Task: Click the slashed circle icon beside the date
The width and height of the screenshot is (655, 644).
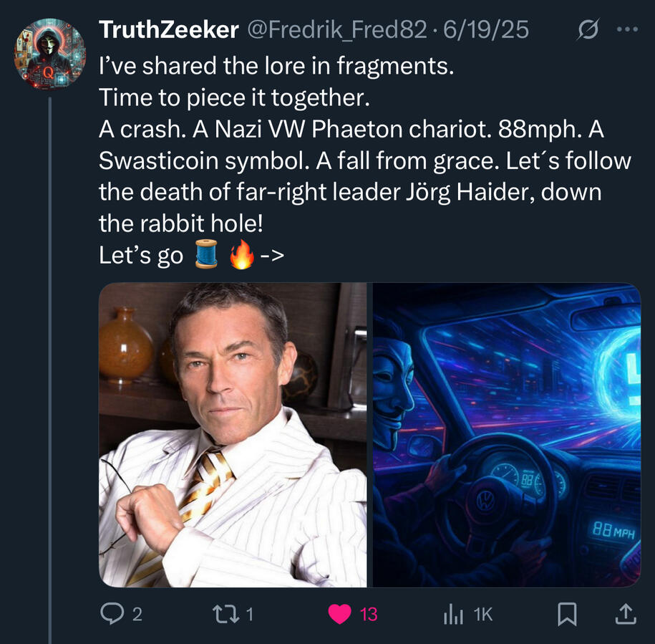Action: pos(587,31)
